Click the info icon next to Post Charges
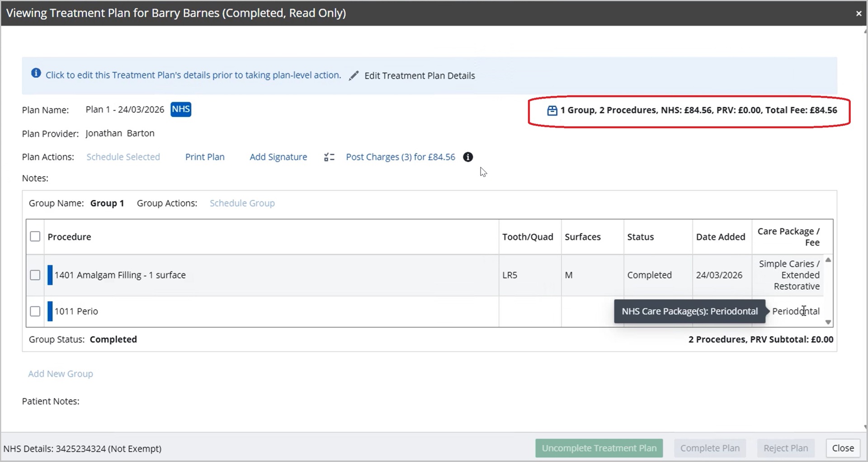This screenshot has height=462, width=868. (x=468, y=157)
